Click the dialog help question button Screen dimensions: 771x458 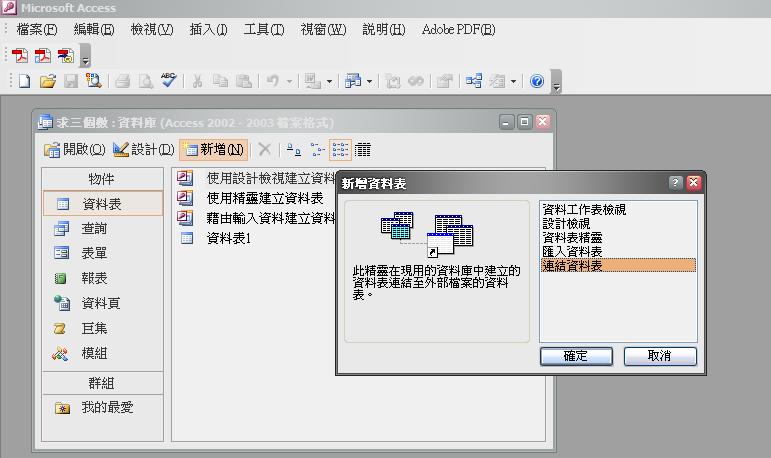(x=676, y=183)
